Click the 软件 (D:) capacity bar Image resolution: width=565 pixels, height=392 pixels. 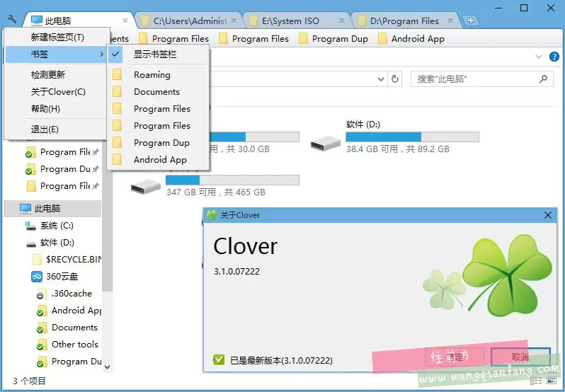[x=412, y=137]
